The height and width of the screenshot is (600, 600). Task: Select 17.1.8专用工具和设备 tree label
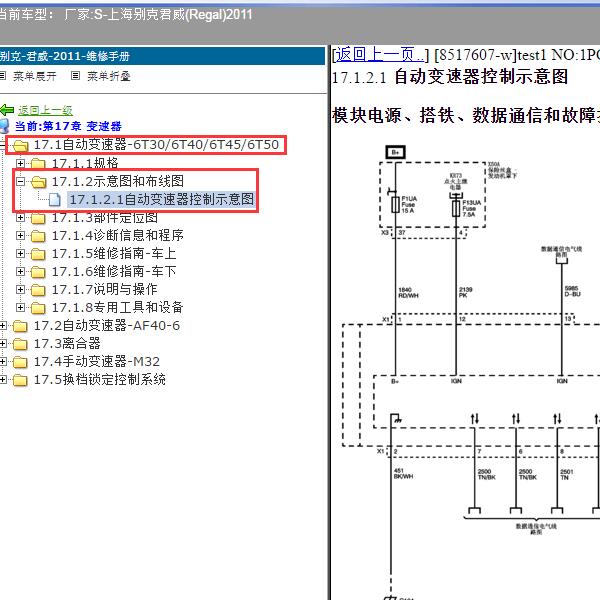pos(117,307)
